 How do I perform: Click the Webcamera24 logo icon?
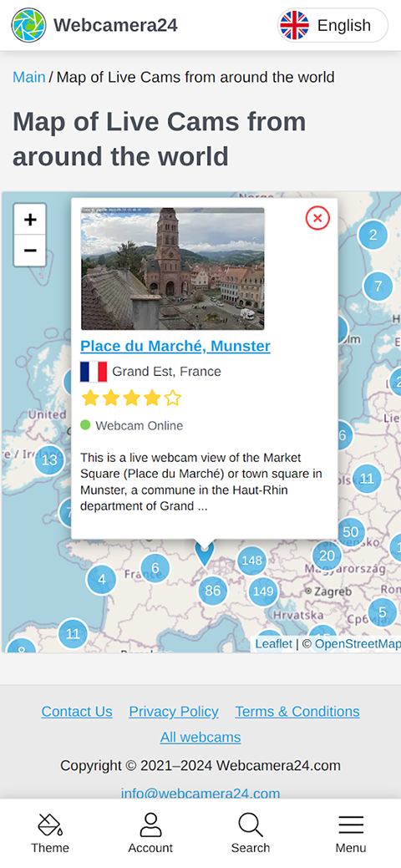pos(28,25)
